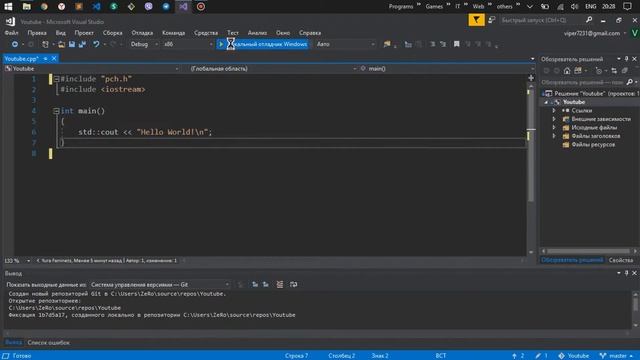Click the Save file toolbar icon

coord(72,44)
